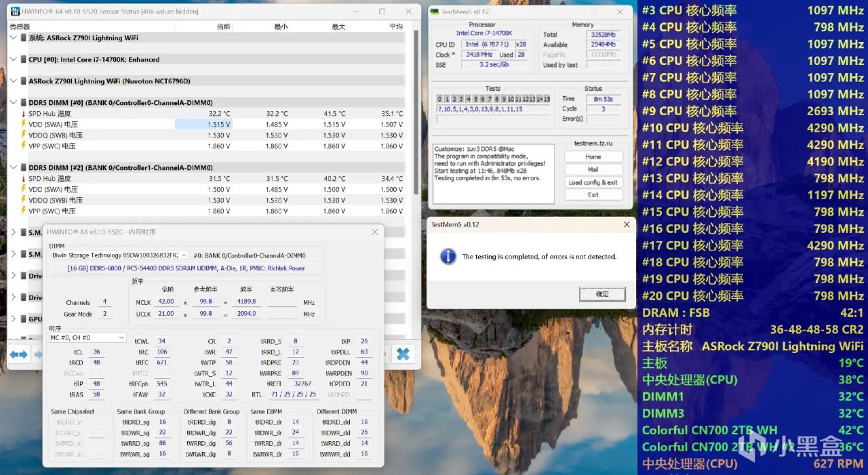Click the DIMM #0 SPD Hub 温度 row label
The width and height of the screenshot is (868, 475).
(50, 114)
